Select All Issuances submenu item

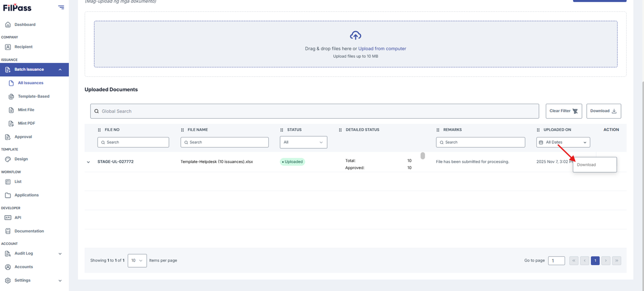[31, 83]
